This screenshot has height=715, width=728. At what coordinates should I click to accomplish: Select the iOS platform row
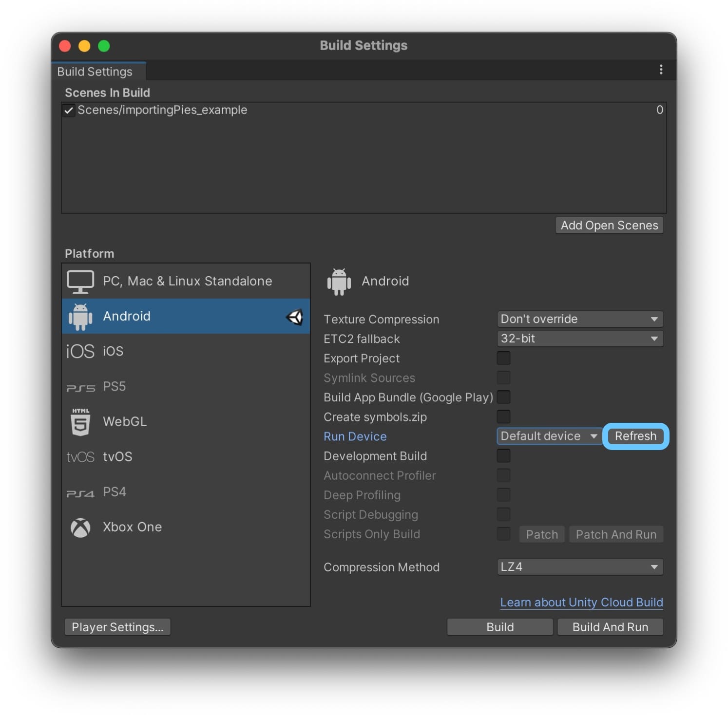point(186,351)
